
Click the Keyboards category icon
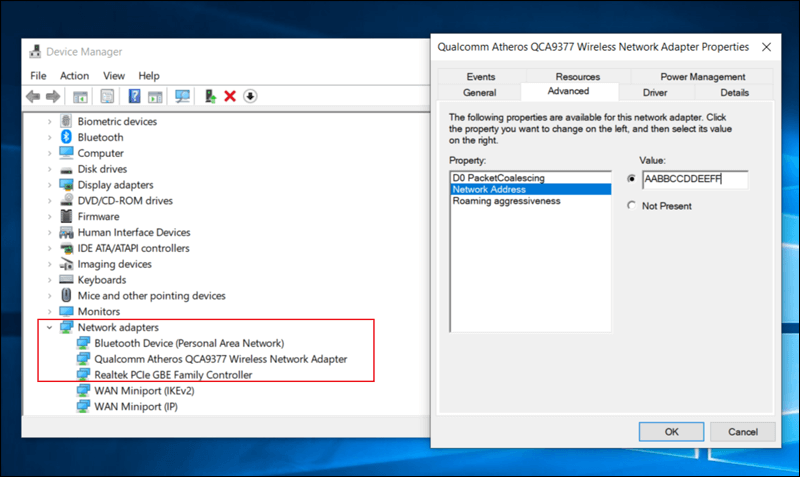[66, 279]
